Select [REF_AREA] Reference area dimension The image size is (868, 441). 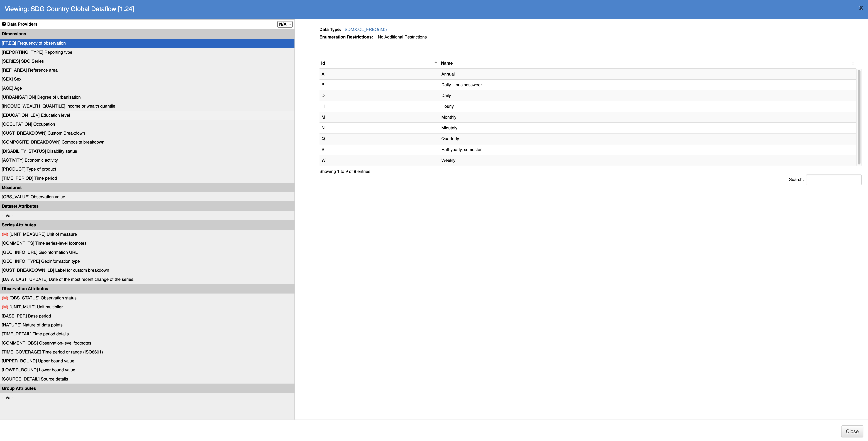point(147,70)
